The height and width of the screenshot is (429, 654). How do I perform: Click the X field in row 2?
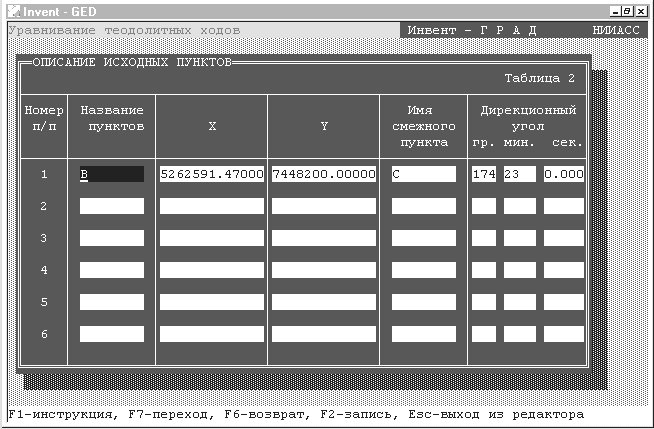[212, 206]
